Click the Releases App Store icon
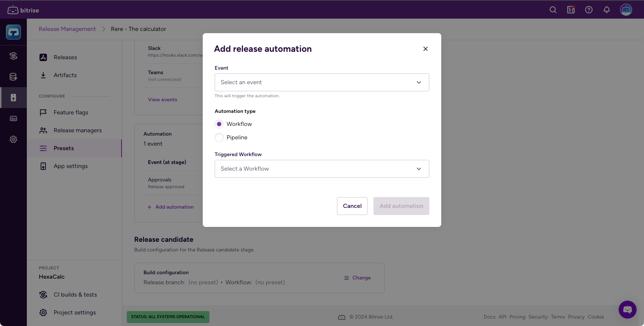Screen dimensions: 644x326 (x=43, y=57)
